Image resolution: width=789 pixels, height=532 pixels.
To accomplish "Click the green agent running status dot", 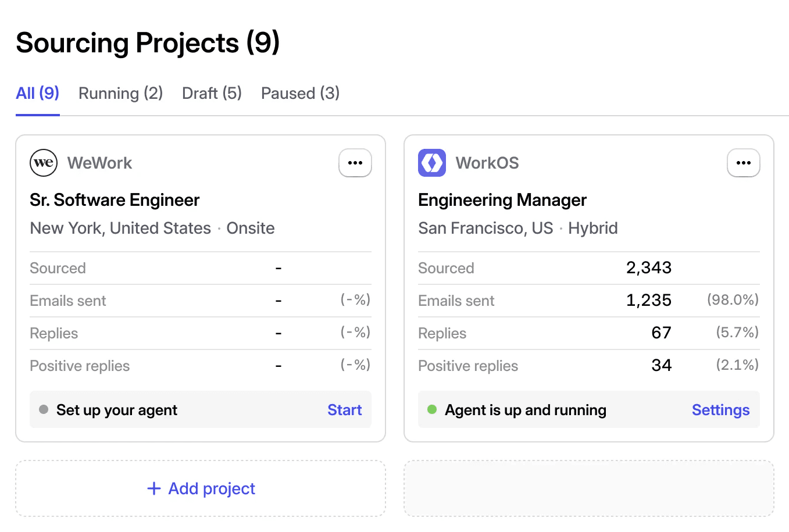I will point(432,409).
